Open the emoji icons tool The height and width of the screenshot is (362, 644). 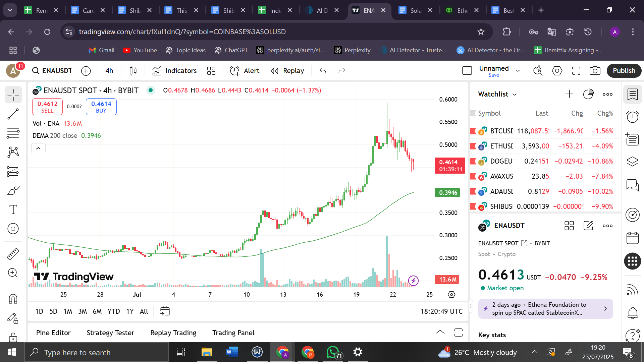[x=13, y=229]
